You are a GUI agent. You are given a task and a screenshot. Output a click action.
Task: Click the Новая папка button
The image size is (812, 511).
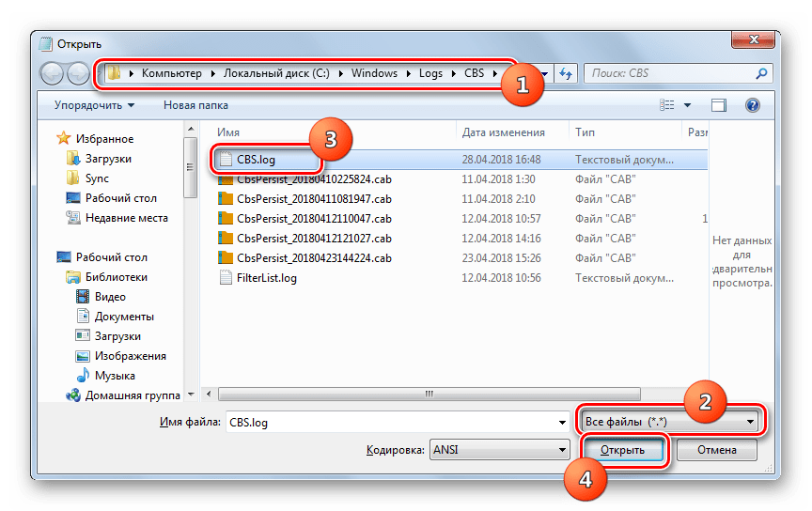[195, 105]
